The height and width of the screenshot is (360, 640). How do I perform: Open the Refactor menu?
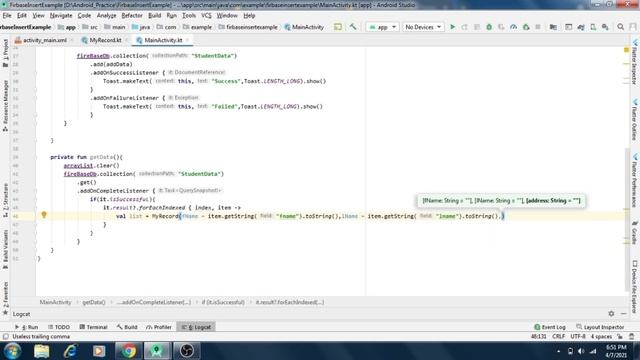coord(132,16)
